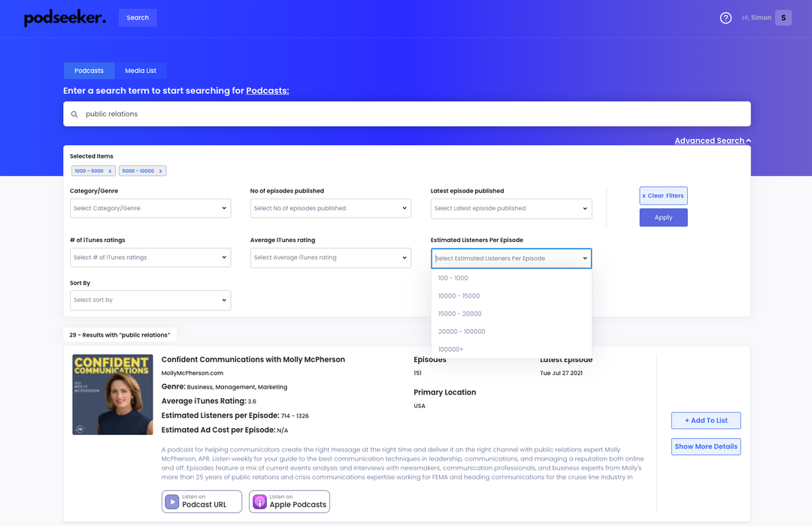Image resolution: width=812 pixels, height=526 pixels.
Task: Click the Apple Podcasts icon
Action: (x=259, y=501)
